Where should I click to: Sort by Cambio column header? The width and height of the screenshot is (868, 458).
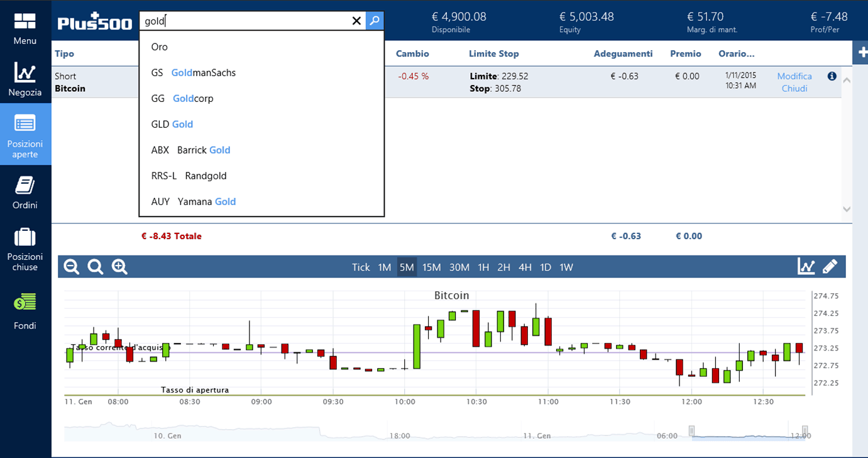[x=412, y=53]
